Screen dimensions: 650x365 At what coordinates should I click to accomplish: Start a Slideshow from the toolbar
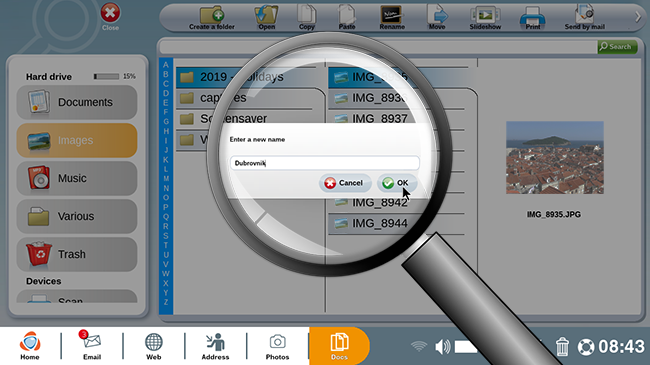(485, 18)
